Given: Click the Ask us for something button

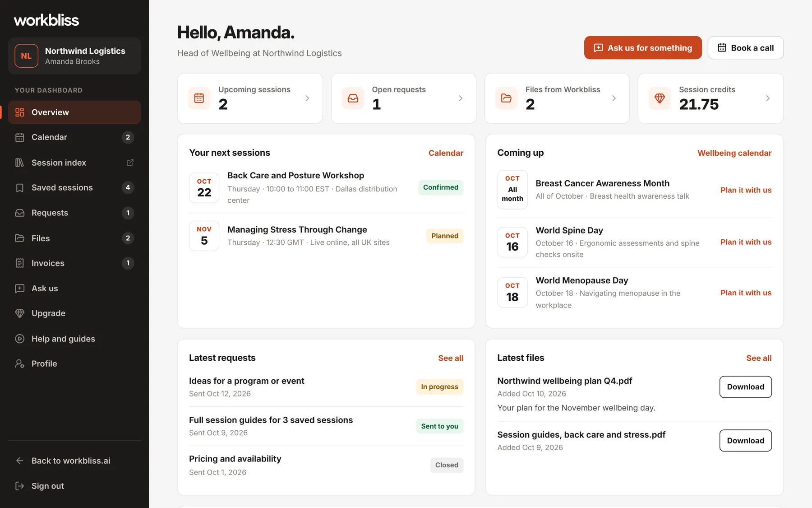Looking at the screenshot, I should [x=643, y=48].
